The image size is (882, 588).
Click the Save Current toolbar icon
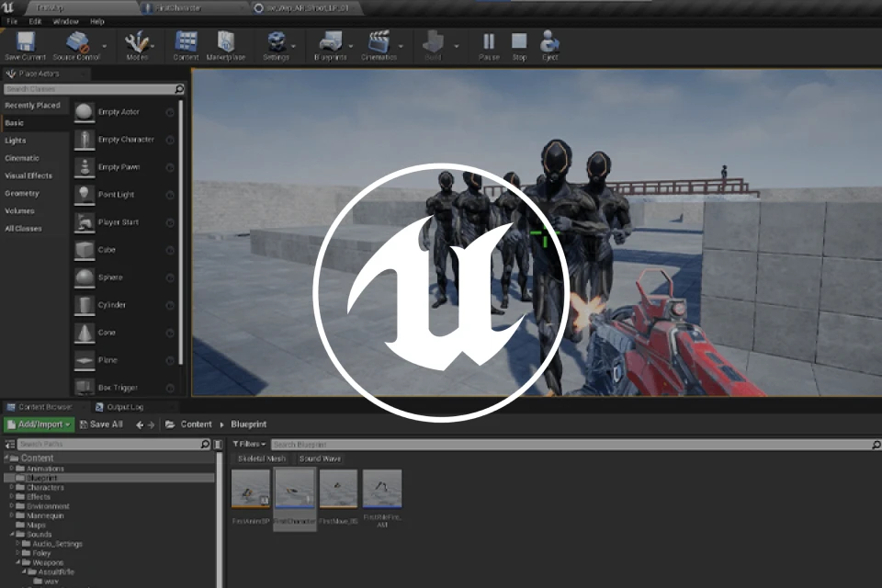pos(26,42)
